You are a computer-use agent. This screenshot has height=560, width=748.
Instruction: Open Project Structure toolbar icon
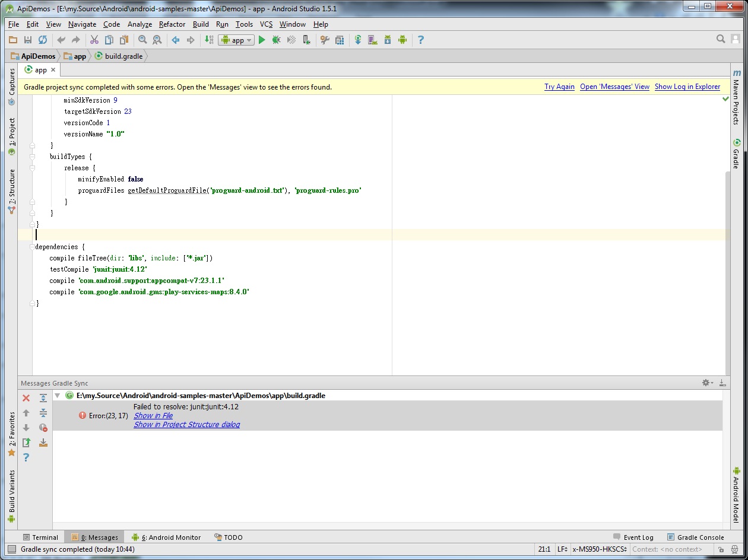[340, 40]
